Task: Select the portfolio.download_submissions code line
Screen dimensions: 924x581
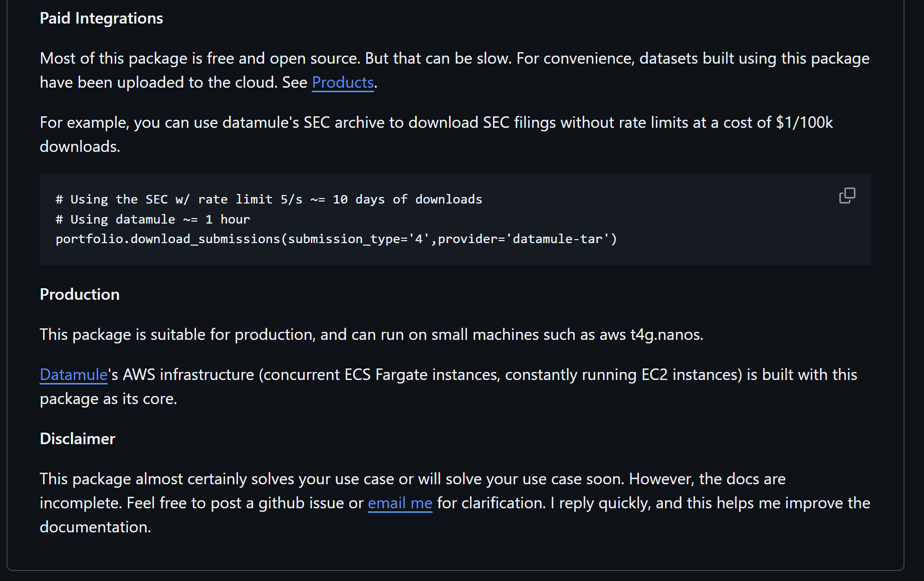Action: click(x=336, y=239)
